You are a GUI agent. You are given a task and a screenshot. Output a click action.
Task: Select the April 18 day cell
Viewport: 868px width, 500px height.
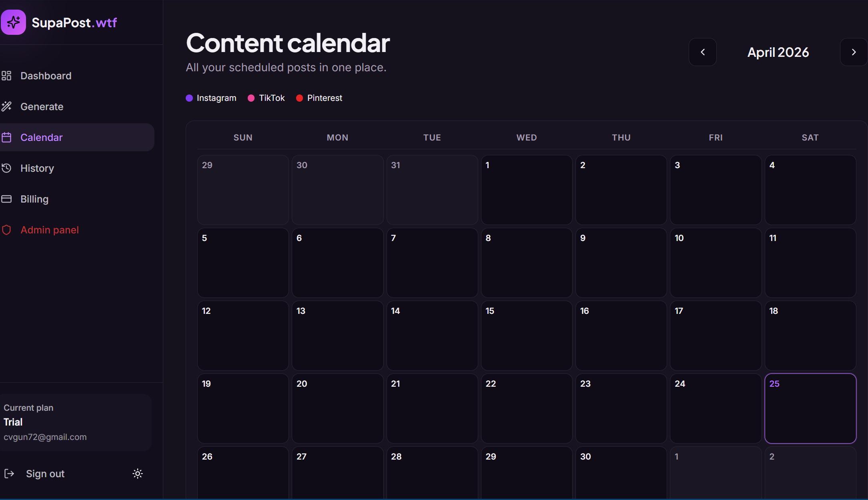810,335
